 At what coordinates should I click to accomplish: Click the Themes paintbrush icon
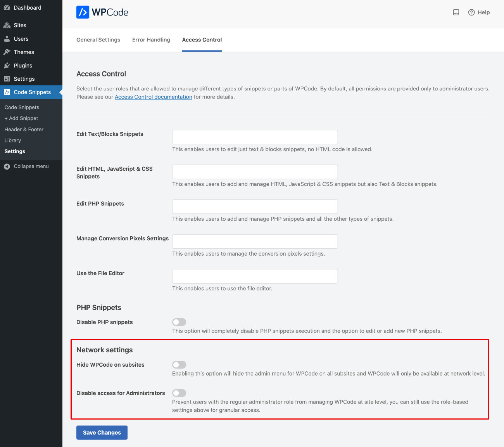point(7,52)
